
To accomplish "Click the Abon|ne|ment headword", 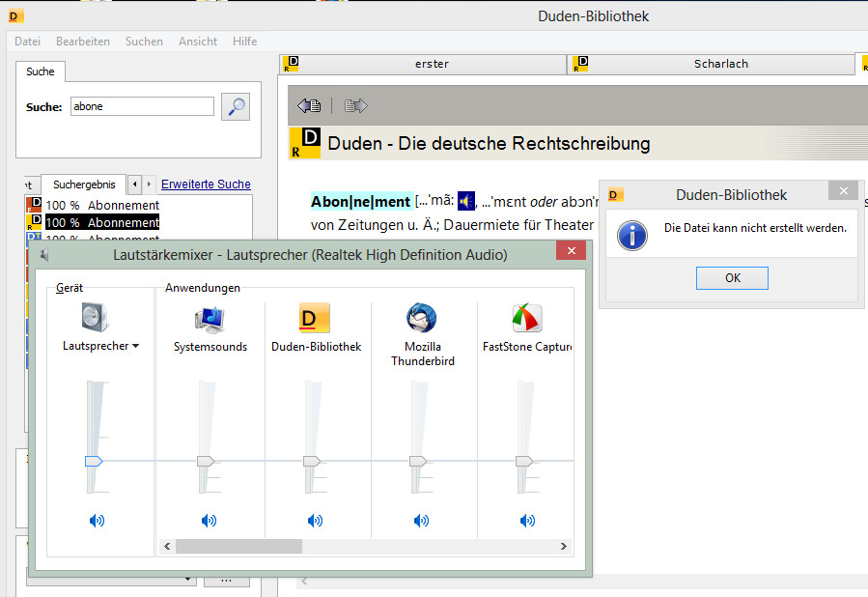I will 360,202.
